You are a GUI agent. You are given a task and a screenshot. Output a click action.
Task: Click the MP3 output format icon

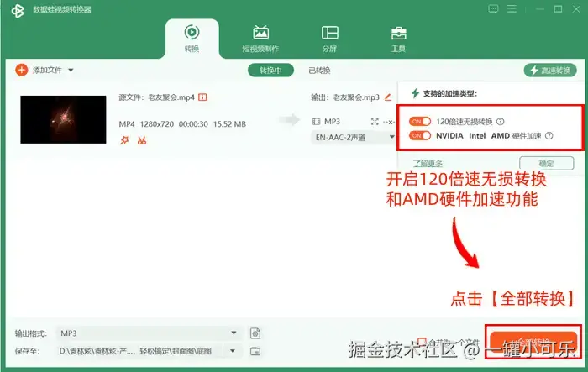pos(316,122)
